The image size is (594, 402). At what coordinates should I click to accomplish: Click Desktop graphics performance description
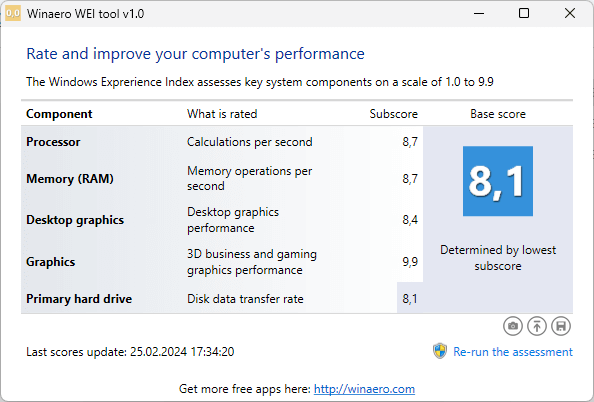(233, 220)
